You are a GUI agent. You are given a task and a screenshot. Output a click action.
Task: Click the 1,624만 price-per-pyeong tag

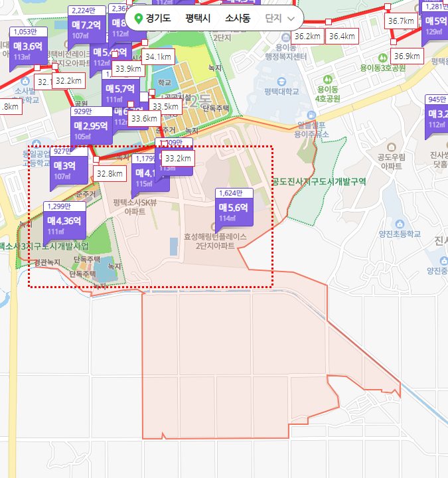click(x=234, y=193)
